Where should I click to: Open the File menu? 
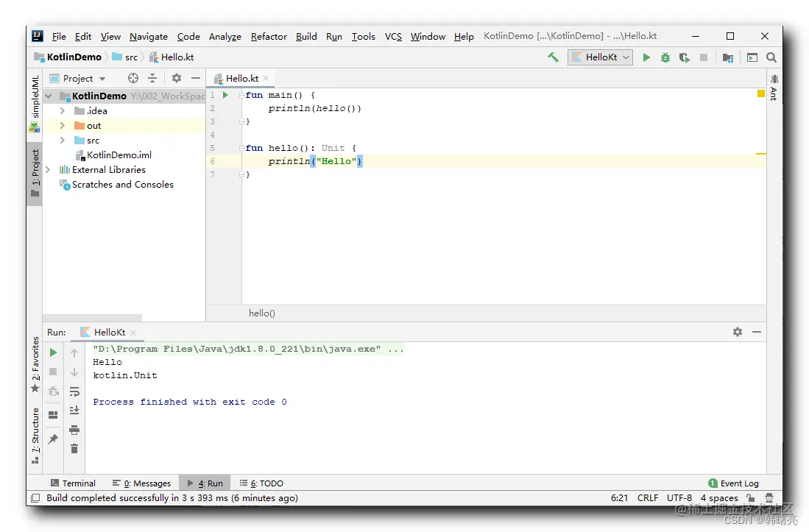click(x=59, y=37)
